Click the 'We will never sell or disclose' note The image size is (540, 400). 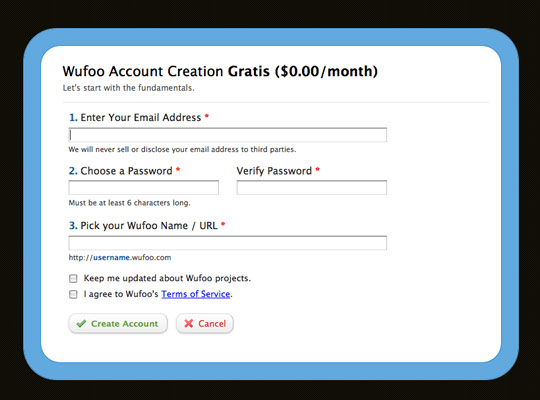(x=182, y=150)
